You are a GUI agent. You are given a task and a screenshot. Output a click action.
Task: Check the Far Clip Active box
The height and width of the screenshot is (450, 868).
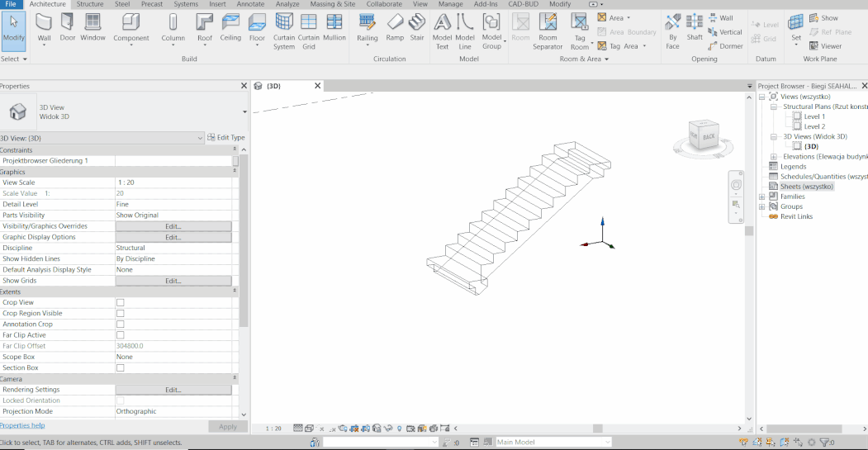[121, 335]
